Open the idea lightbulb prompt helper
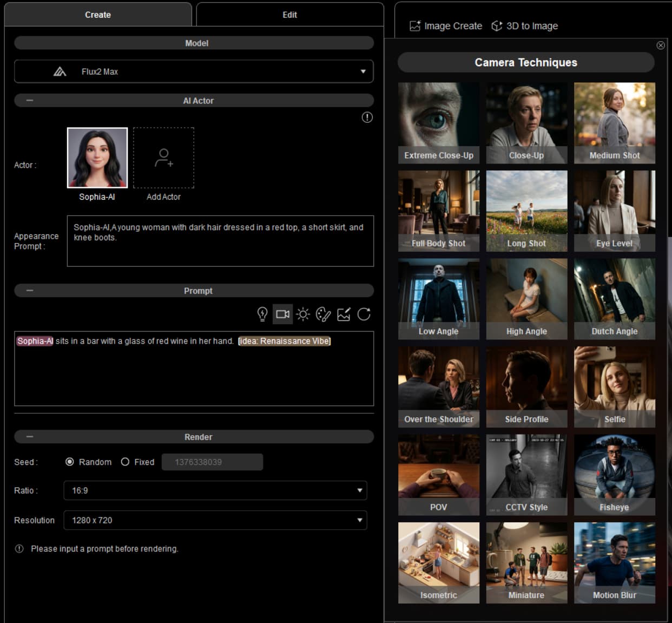Screen dimensions: 672x623 (x=262, y=314)
